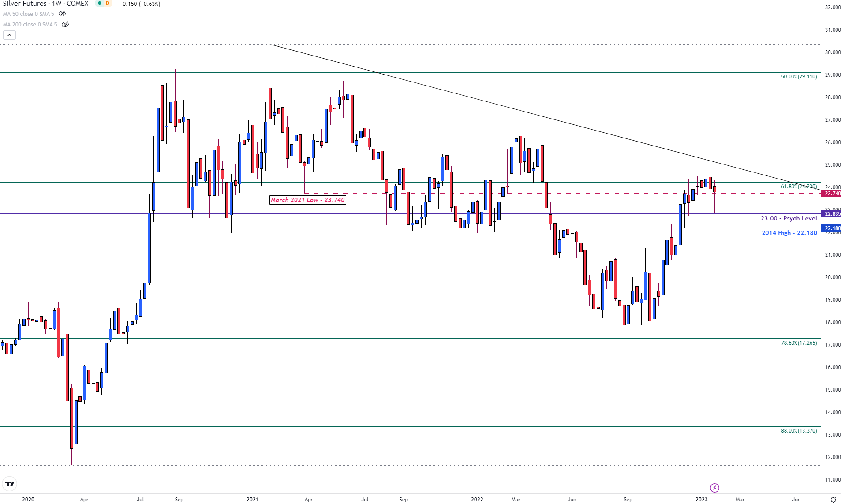This screenshot has width=841, height=504.
Task: Click the 88.00%(13.370) Fibonacci label
Action: pos(799,431)
